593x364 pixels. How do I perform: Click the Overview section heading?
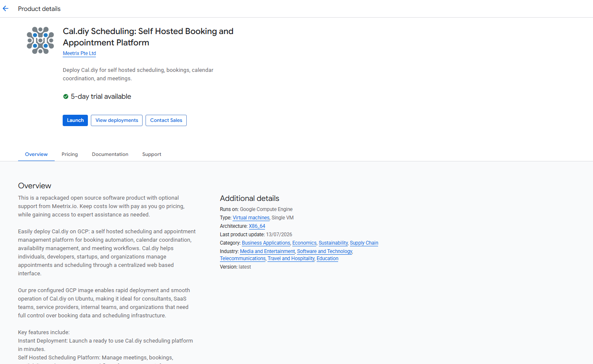[34, 186]
